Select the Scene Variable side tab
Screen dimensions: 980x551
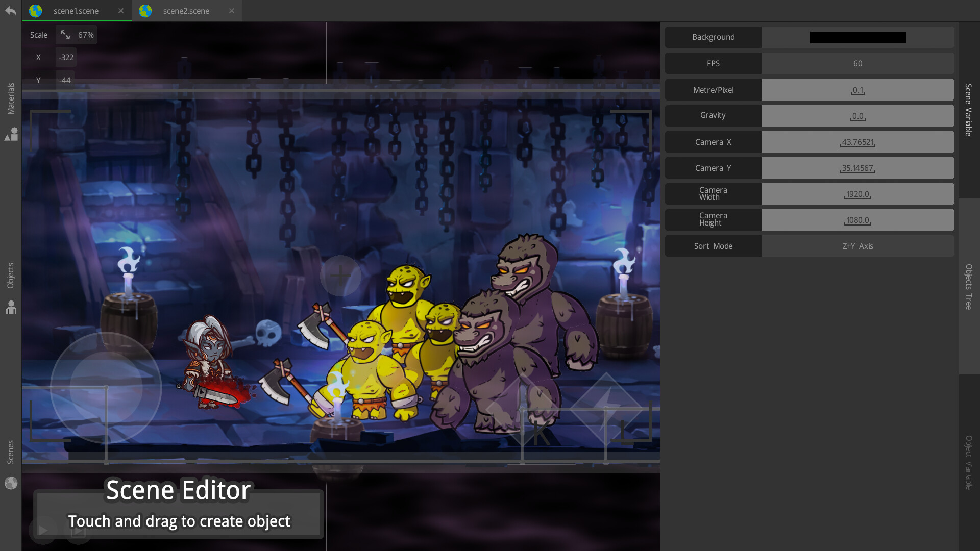pos(968,110)
